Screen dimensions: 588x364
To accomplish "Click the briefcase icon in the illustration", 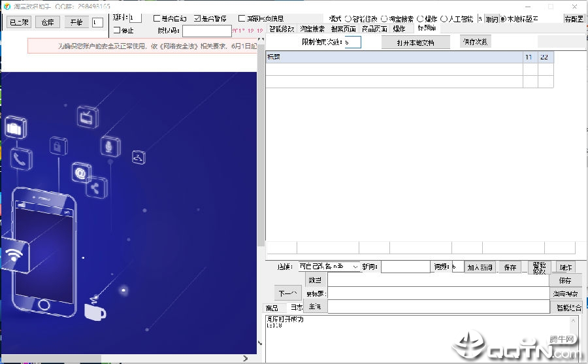I will point(16,127).
